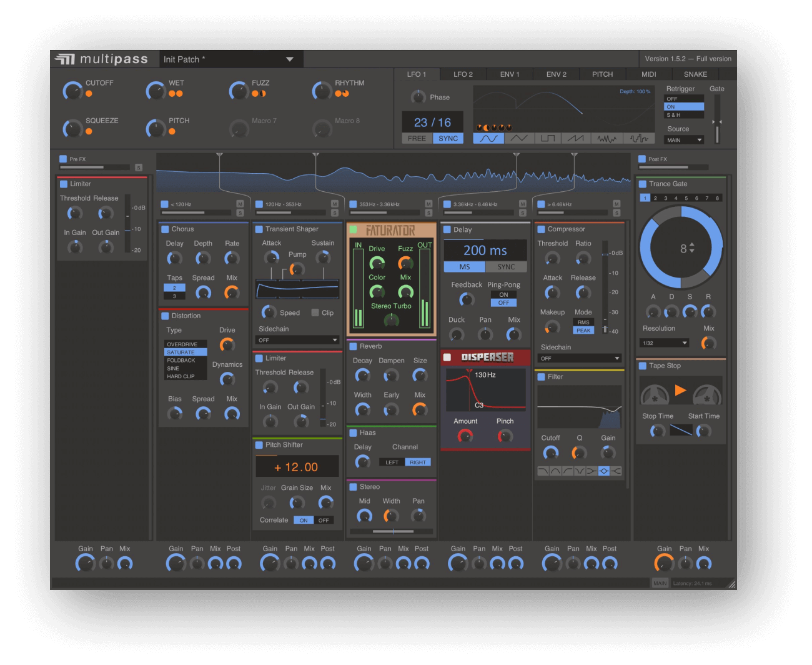Open the Trance Gate Resolution 1/32 dropdown

tap(665, 343)
